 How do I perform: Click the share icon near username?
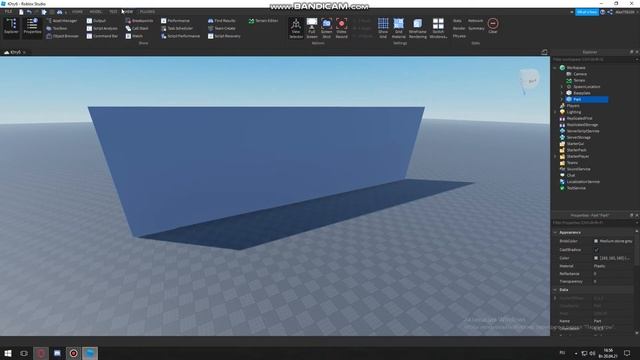pyautogui.click(x=610, y=12)
